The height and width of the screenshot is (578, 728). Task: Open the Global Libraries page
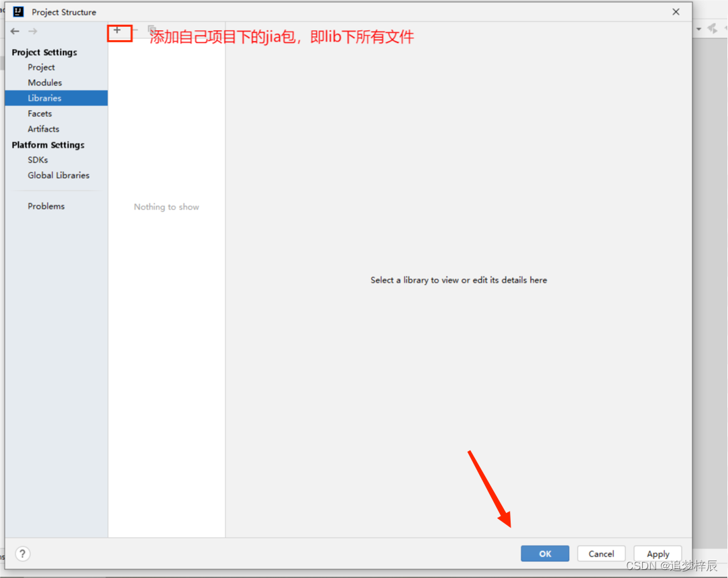[58, 175]
